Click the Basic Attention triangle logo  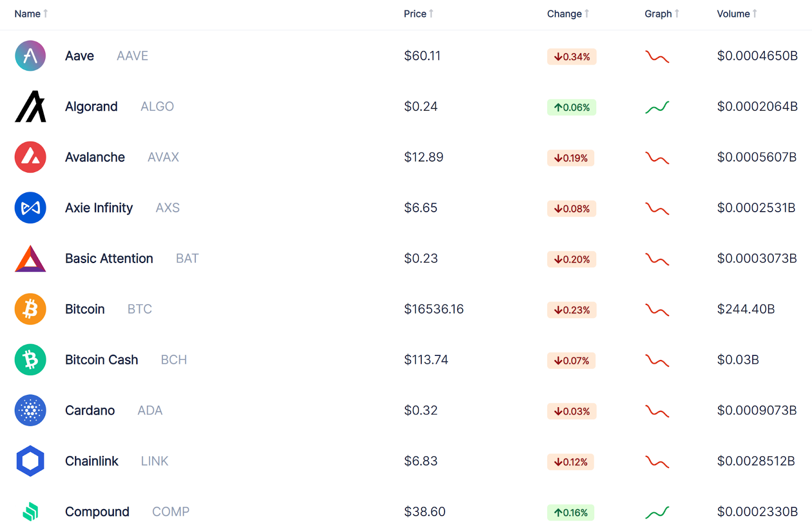click(x=30, y=258)
